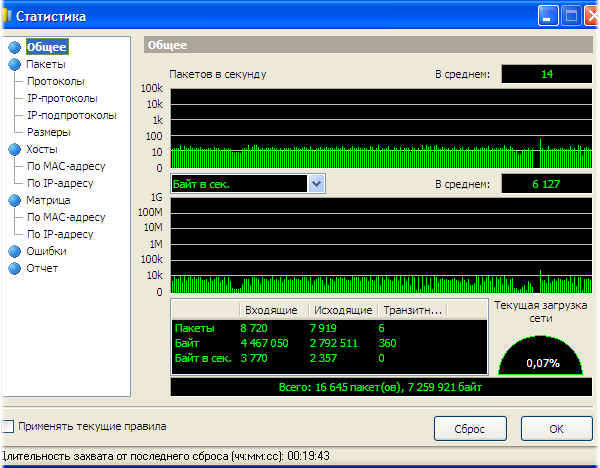This screenshot has width=600, height=468.
Task: Click the Всего: 16 645 пакет(ов) summary line
Action: pyautogui.click(x=381, y=387)
